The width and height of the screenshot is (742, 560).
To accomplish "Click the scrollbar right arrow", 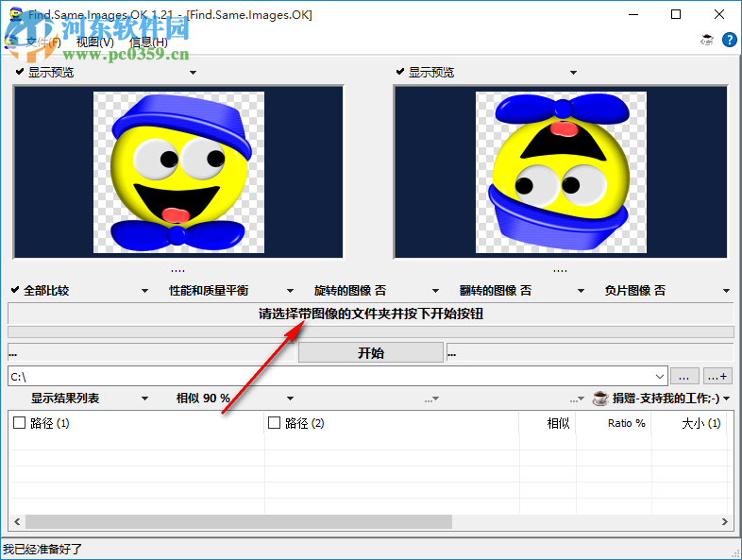I will (724, 521).
